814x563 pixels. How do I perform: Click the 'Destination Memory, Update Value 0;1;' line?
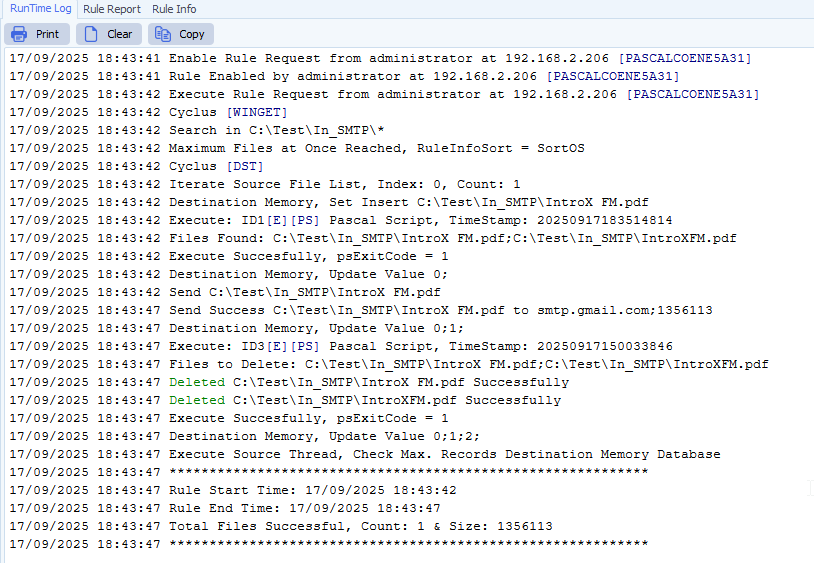tap(237, 328)
